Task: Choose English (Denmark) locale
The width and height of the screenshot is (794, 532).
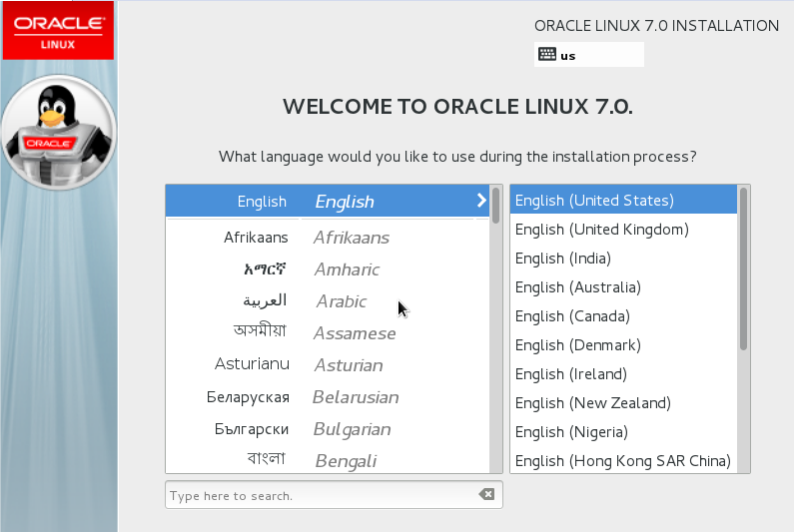Action: 623,344
